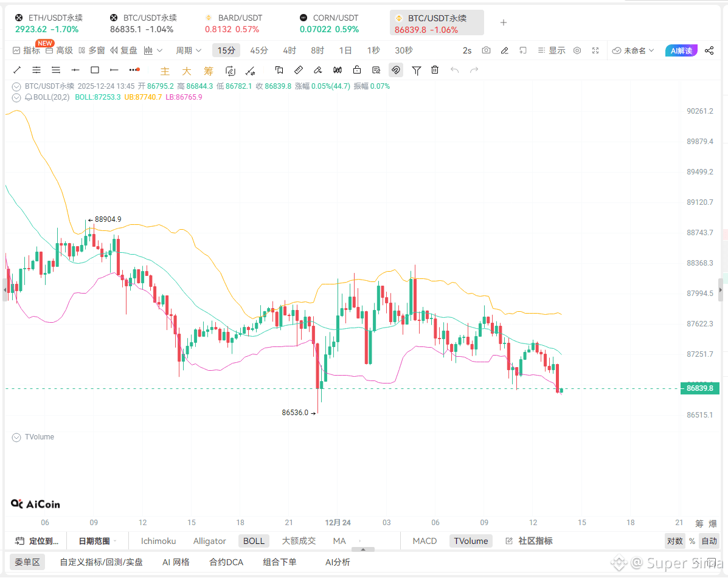Image resolution: width=728 pixels, height=578 pixels.
Task: Open chart settings hexagon icon
Action: click(577, 50)
